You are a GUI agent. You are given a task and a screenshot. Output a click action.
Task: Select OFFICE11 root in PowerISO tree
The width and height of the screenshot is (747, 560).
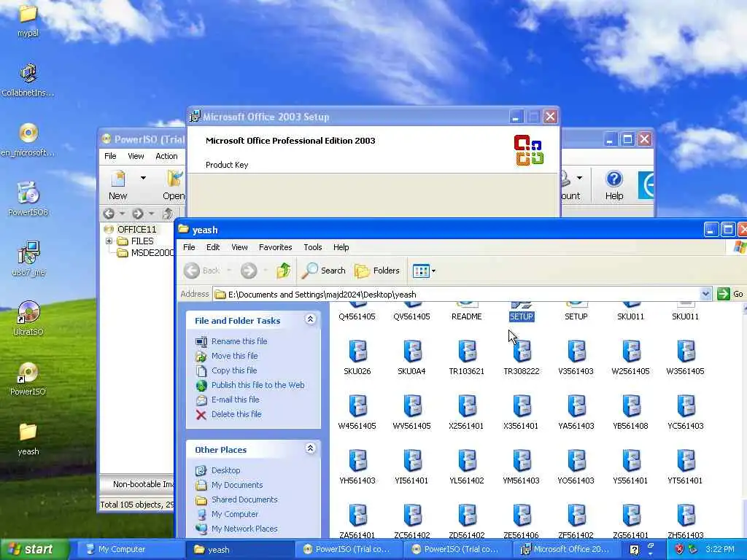tap(136, 229)
